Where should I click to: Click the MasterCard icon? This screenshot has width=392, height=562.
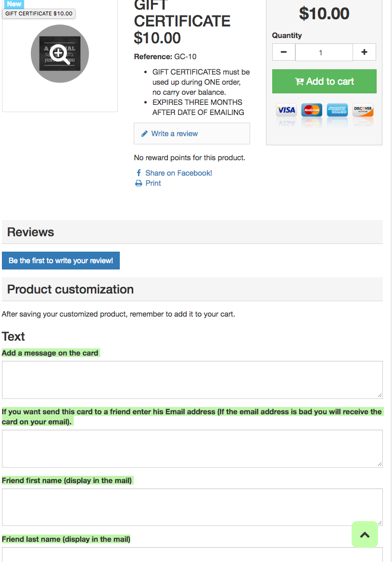coord(312,110)
